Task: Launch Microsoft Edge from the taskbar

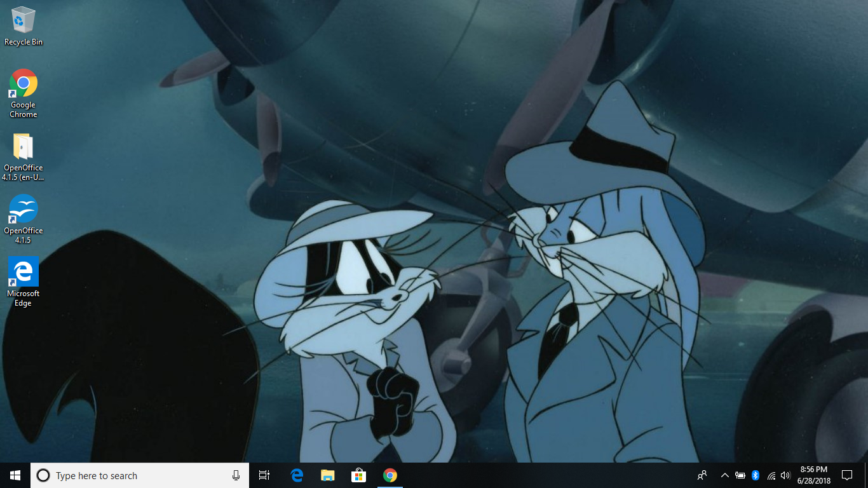Action: [296, 475]
